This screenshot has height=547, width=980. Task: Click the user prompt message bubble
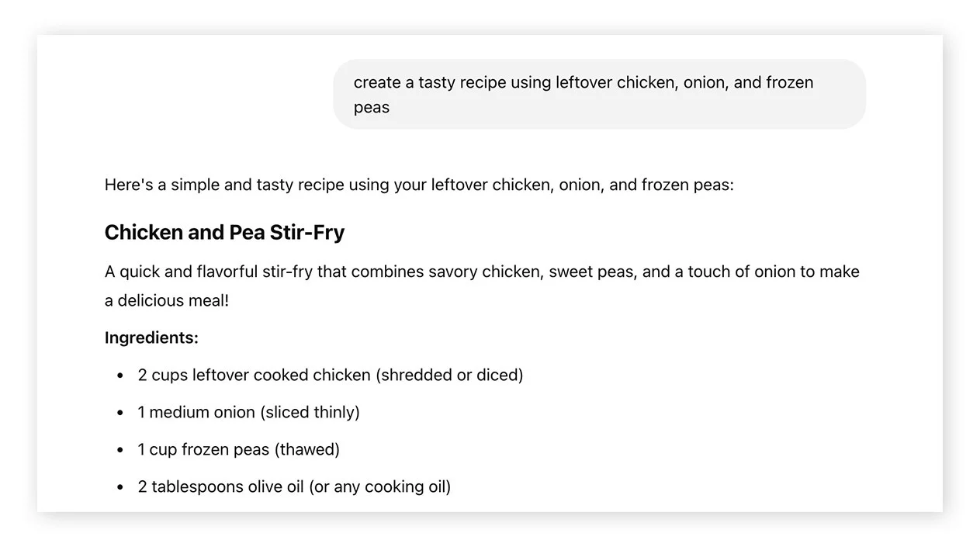(x=599, y=94)
